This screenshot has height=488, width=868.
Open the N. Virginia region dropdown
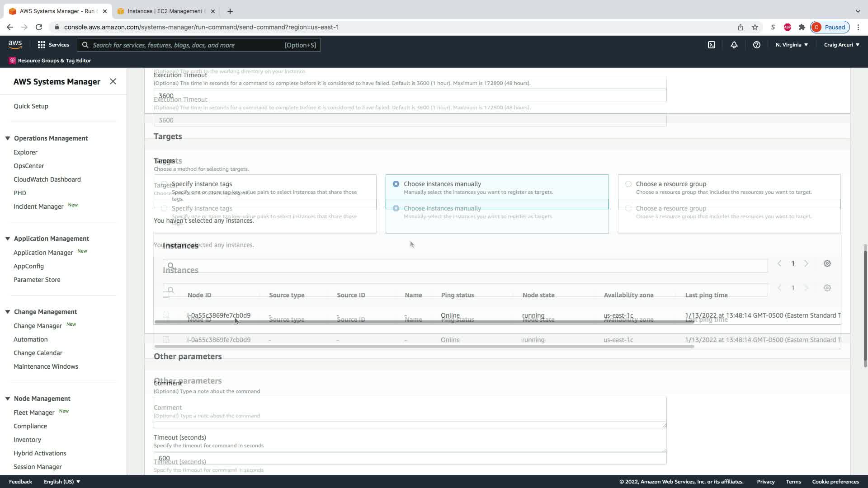coord(792,45)
